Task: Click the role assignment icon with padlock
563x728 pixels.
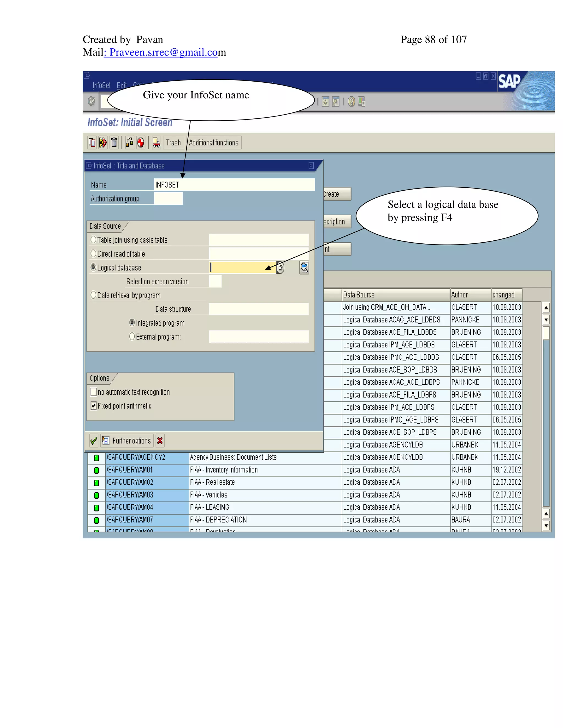Action: [129, 143]
